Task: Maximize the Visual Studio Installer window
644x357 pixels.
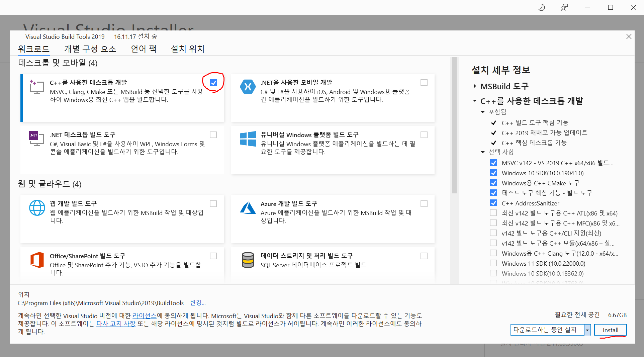Action: click(611, 7)
